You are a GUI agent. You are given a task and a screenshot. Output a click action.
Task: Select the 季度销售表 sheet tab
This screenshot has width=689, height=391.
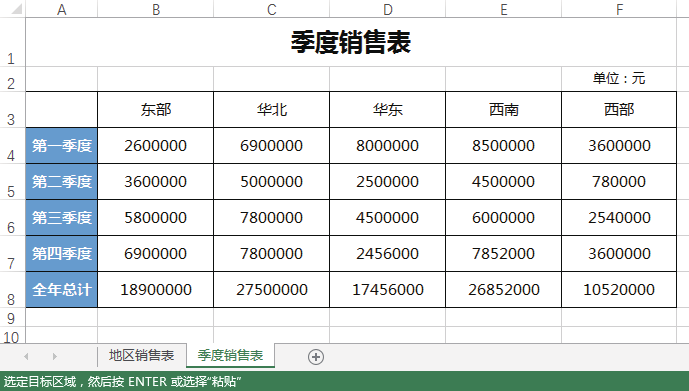[x=230, y=355]
